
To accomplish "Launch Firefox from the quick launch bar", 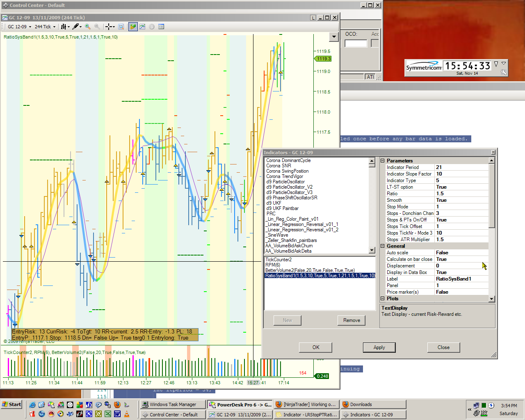I will 117,405.
